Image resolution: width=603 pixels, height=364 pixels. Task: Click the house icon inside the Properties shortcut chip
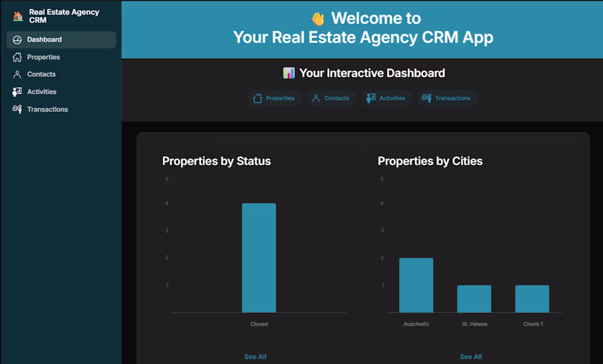point(257,98)
